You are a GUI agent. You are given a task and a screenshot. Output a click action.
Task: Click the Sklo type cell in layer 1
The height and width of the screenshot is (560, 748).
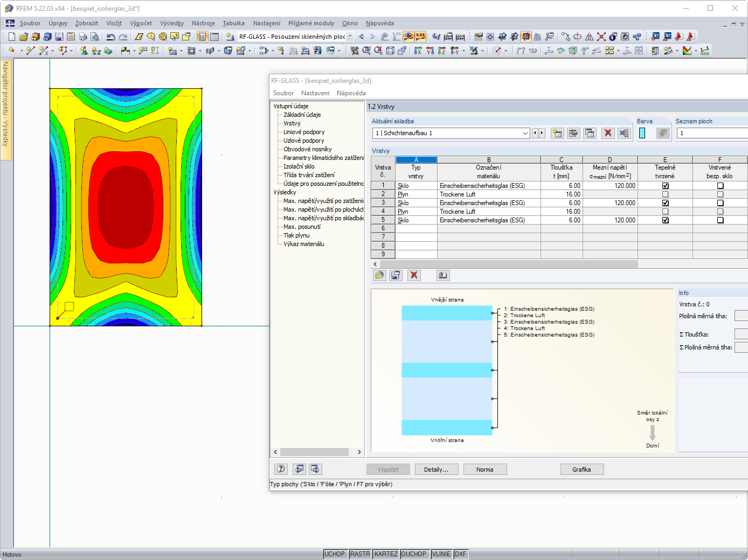click(417, 186)
